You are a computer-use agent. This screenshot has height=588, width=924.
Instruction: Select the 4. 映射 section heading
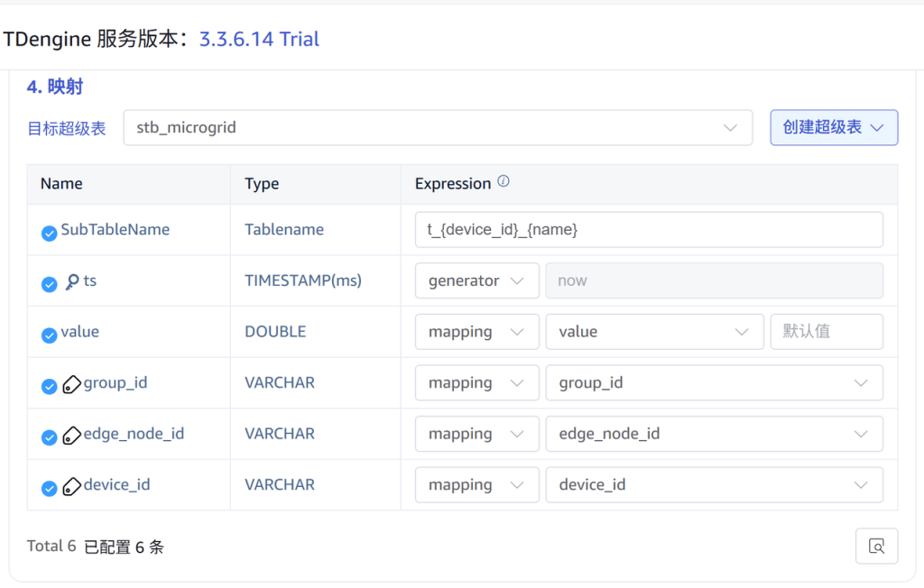click(x=54, y=85)
